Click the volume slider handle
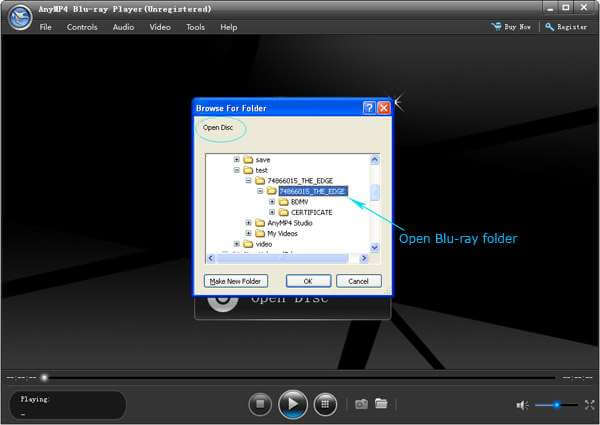This screenshot has width=600, height=425. coord(557,405)
